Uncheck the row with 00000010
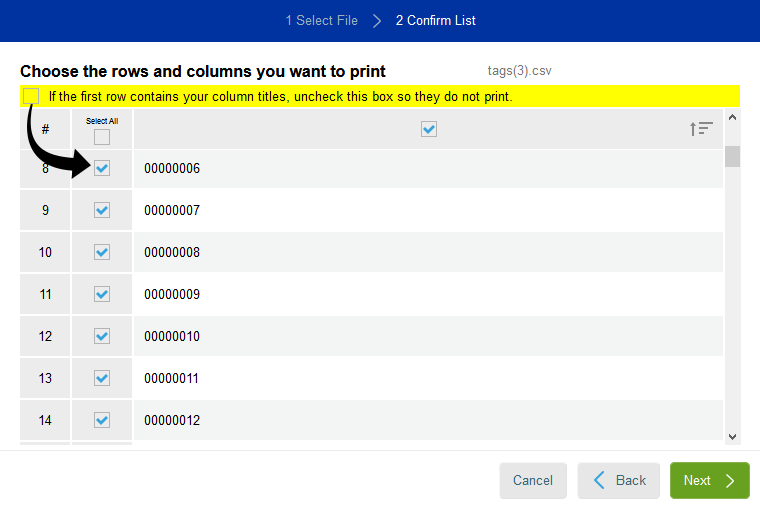Image resolution: width=760 pixels, height=507 pixels. [102, 336]
